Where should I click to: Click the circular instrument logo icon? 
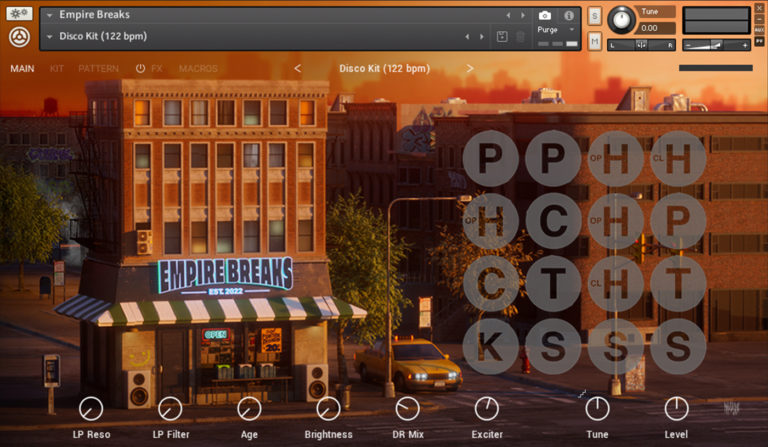click(x=18, y=37)
